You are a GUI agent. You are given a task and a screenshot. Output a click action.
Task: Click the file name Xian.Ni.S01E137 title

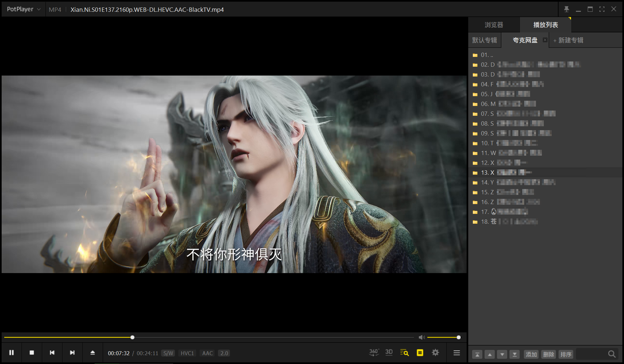coord(147,9)
